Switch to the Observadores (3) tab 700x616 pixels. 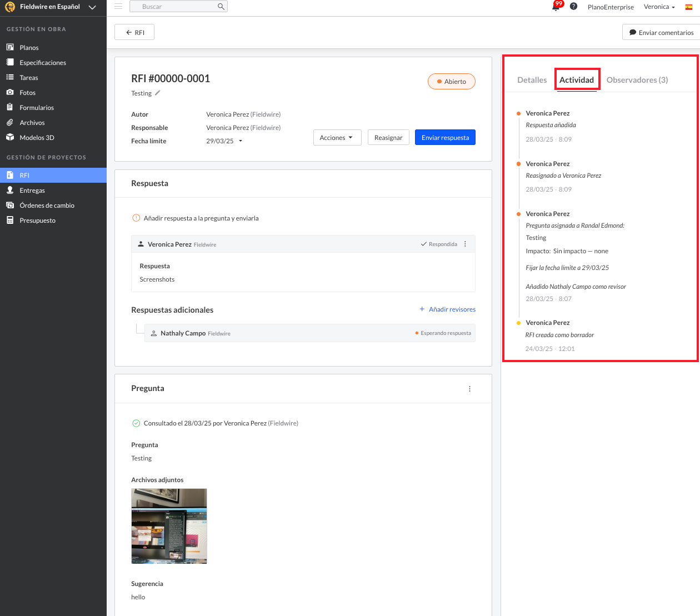point(637,80)
